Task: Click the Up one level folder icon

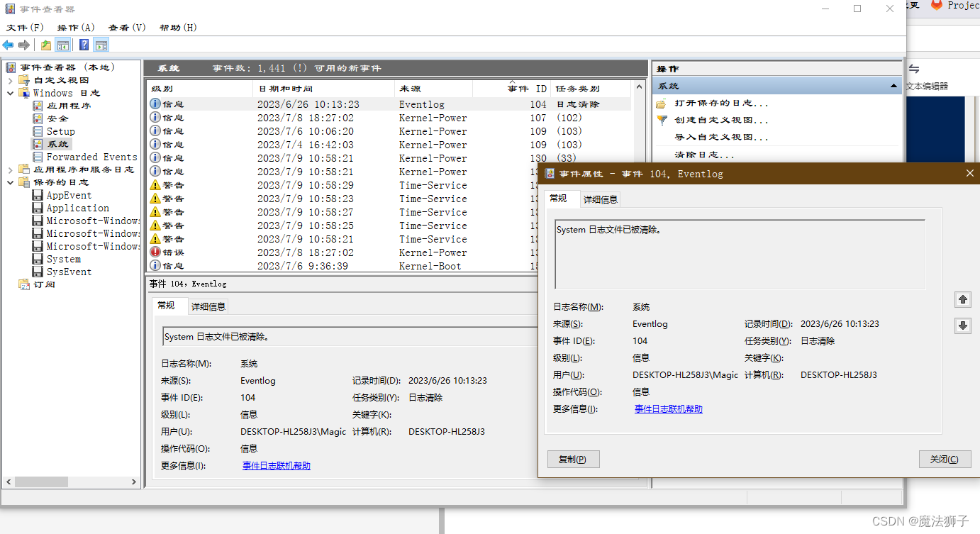Action: coord(46,45)
